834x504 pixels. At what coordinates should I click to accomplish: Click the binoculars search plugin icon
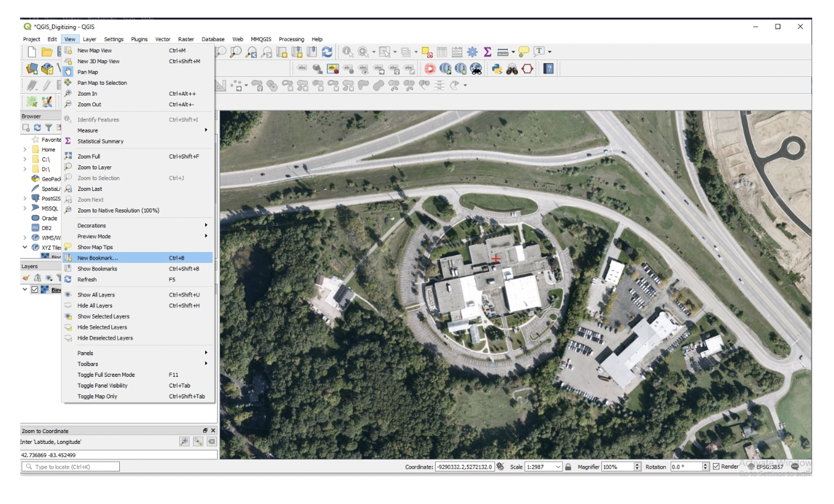point(512,69)
